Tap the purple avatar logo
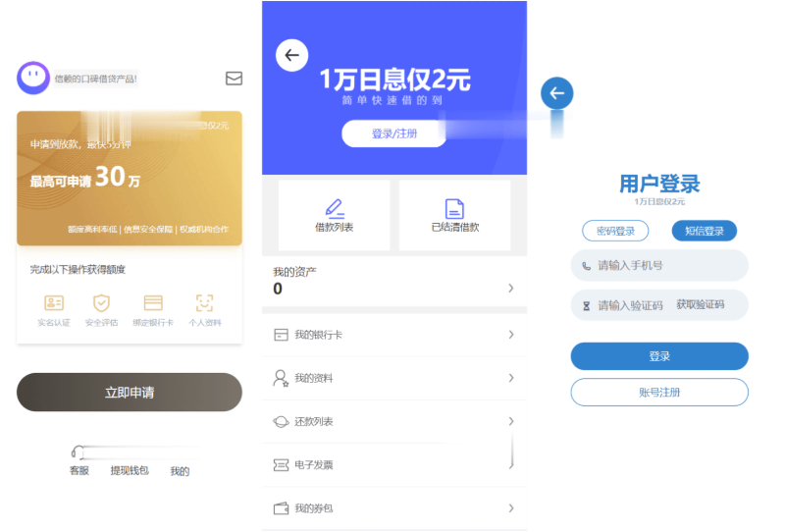Image resolution: width=785 pixels, height=532 pixels. (33, 78)
